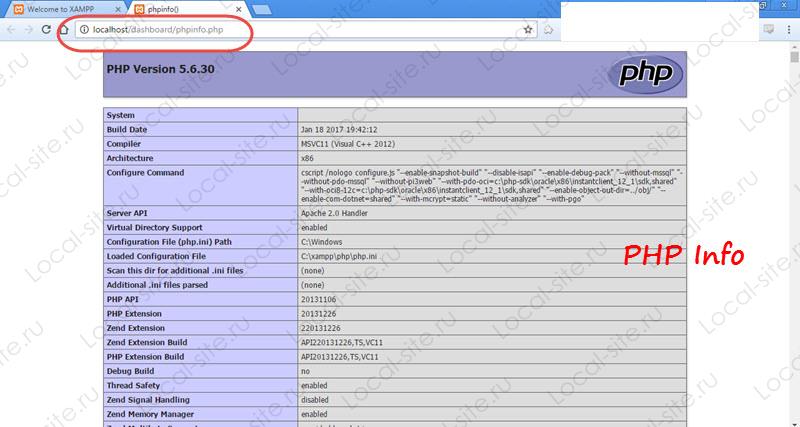
Task: View site information icon in address bar
Action: click(85, 30)
